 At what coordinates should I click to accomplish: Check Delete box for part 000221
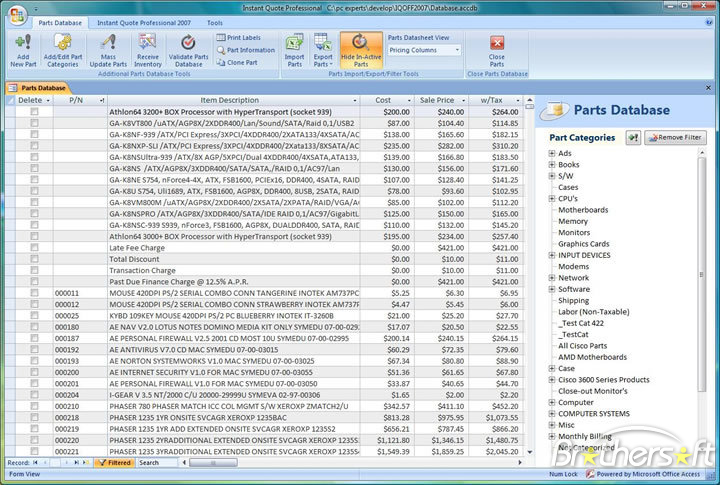pos(34,451)
